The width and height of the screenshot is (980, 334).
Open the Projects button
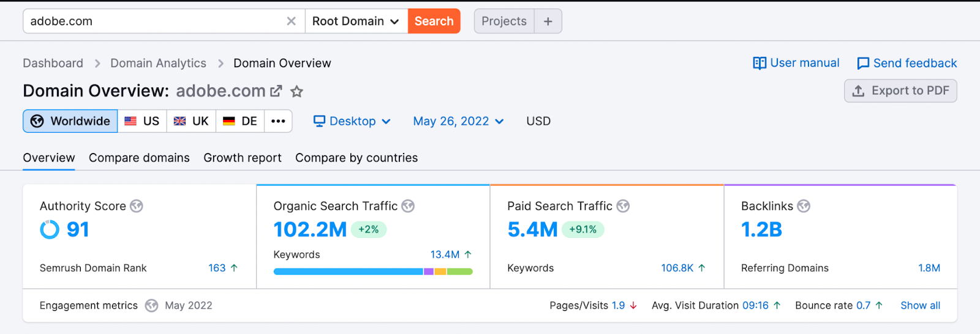[504, 21]
